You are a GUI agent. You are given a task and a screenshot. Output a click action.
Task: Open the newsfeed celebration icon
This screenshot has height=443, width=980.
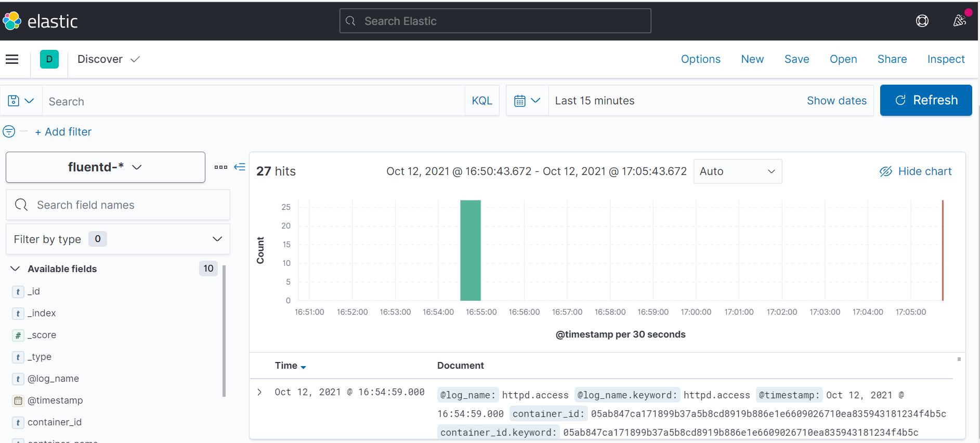point(959,21)
